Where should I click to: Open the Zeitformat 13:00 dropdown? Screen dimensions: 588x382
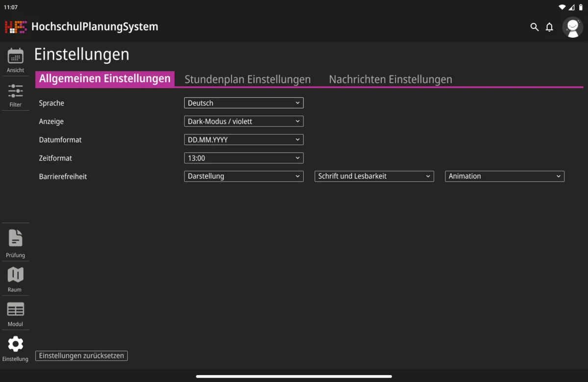pos(244,158)
